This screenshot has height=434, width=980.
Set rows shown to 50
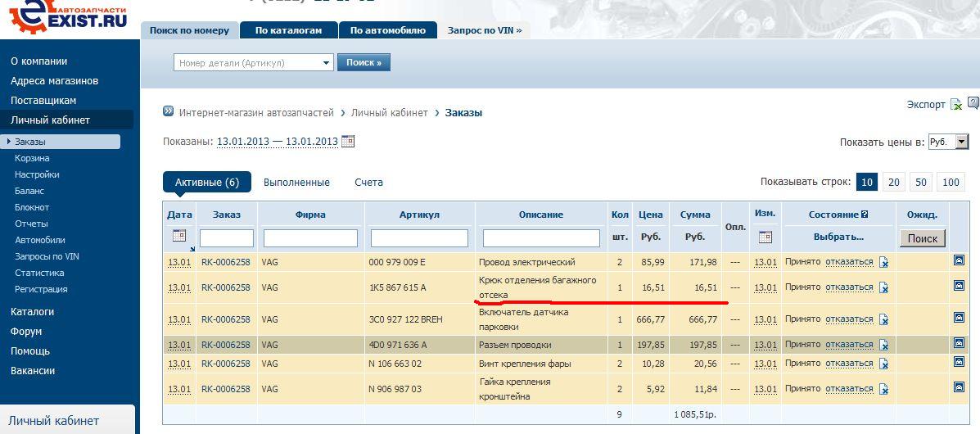click(921, 182)
